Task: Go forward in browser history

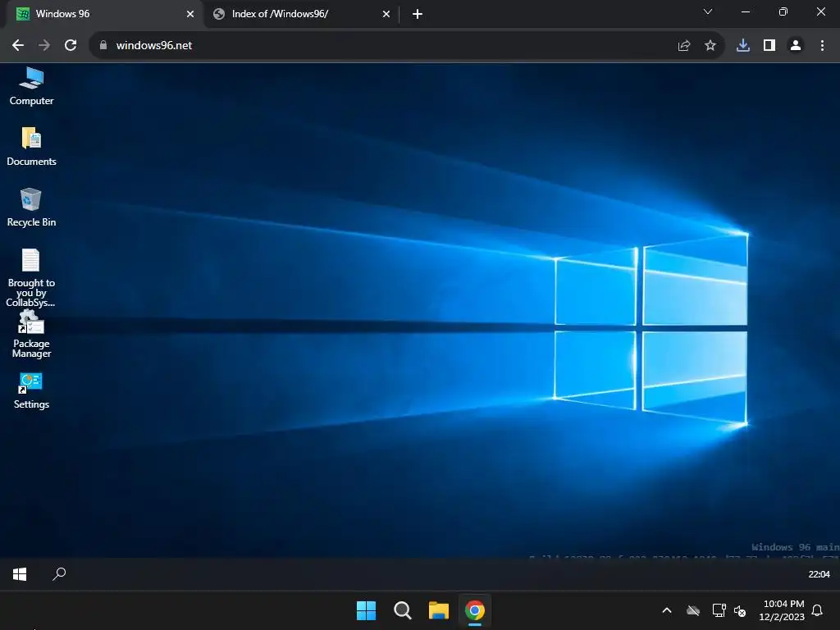Action: 44,46
